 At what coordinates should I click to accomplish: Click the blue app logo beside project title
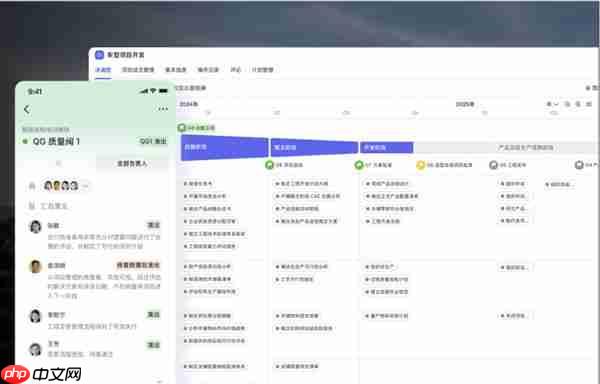pos(99,55)
